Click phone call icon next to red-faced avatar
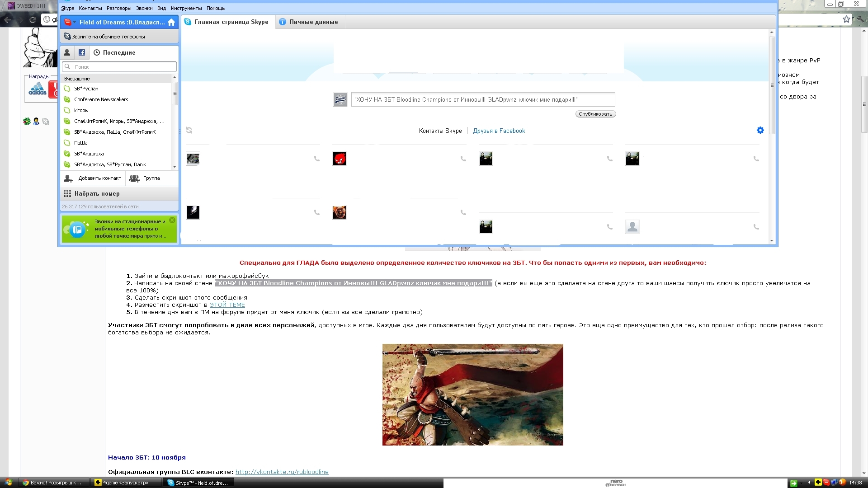Viewport: 868px width, 488px height. 463,159
